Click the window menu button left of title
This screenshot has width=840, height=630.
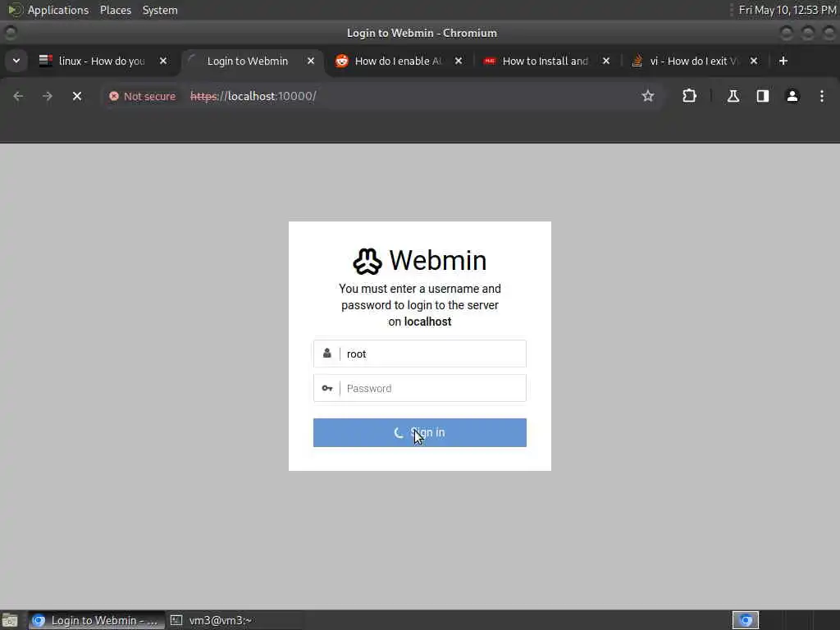pyautogui.click(x=10, y=33)
